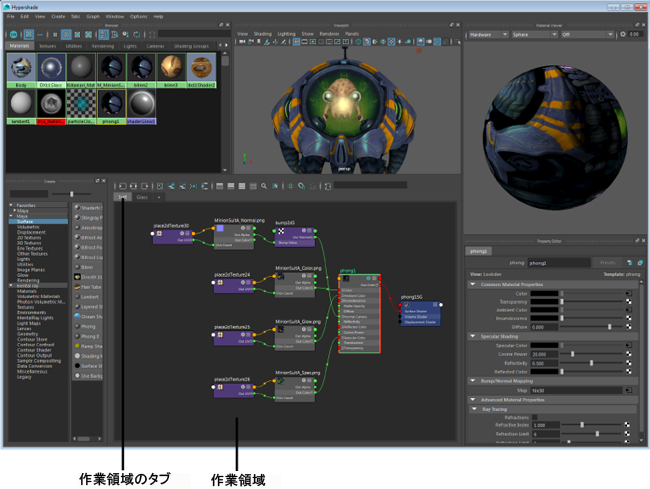Click the Phong entry in the Create list
650x489 pixels.
click(x=87, y=327)
